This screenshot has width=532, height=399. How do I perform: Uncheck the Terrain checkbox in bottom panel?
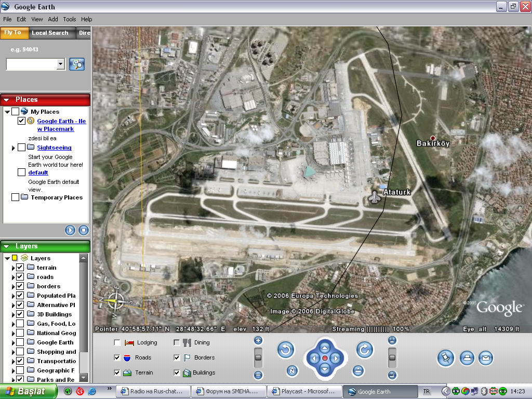(117, 373)
